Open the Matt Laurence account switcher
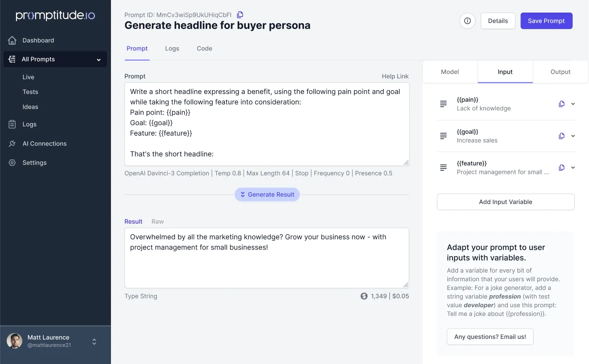The width and height of the screenshot is (589, 364). coord(94,341)
